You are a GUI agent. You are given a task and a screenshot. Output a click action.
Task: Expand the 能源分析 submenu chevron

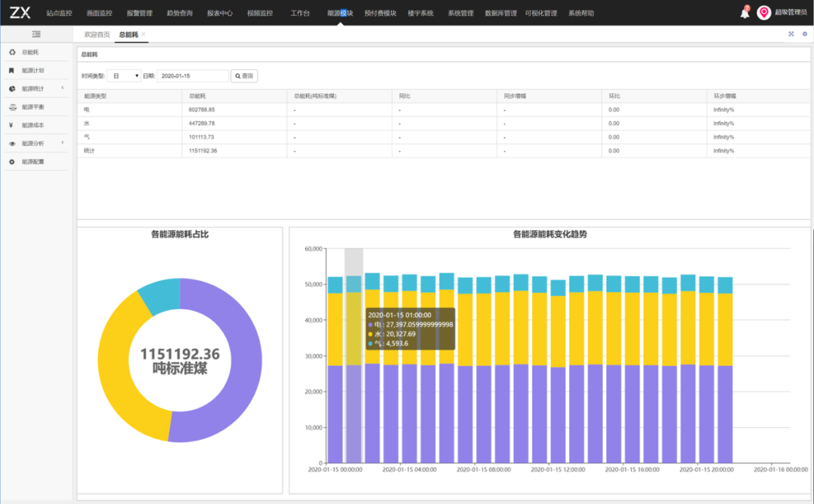coord(63,142)
